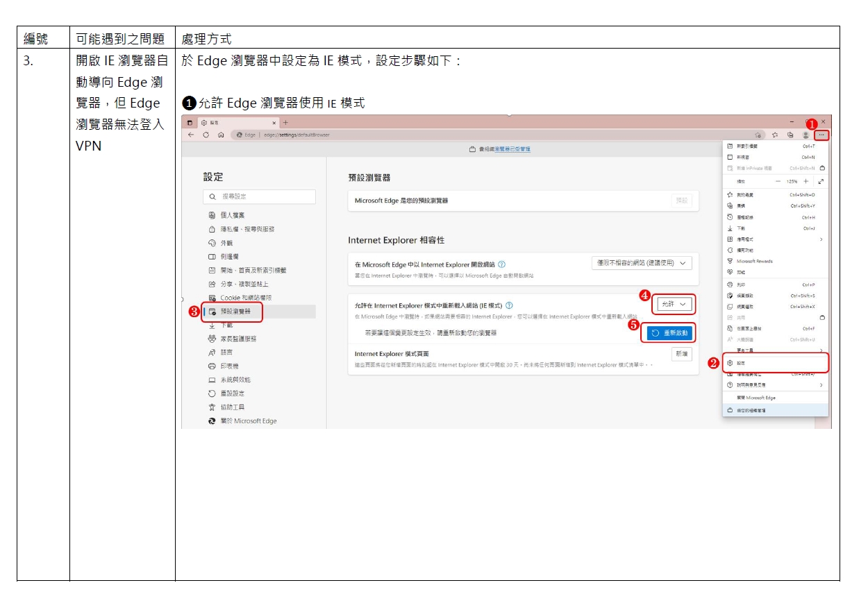Screen dimensions: 868x601
Task: Click the 預設 button in default browser row
Action: click(682, 201)
